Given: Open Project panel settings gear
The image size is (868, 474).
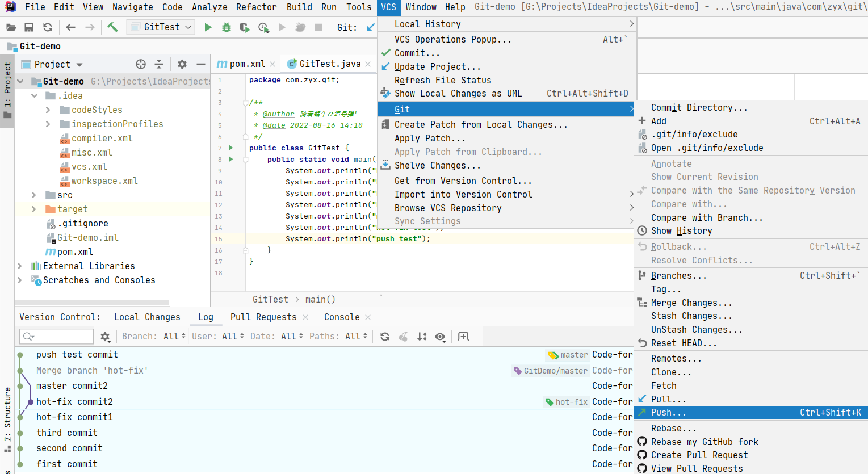Looking at the screenshot, I should (182, 64).
